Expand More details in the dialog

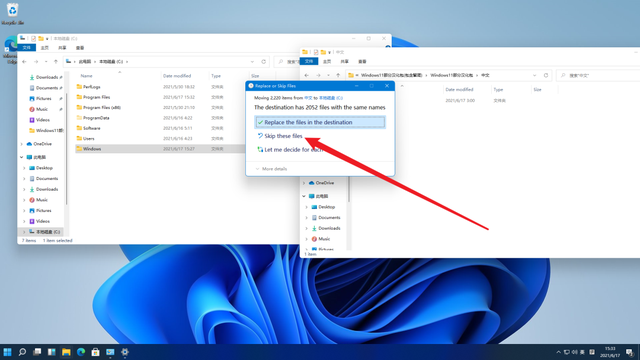(271, 169)
